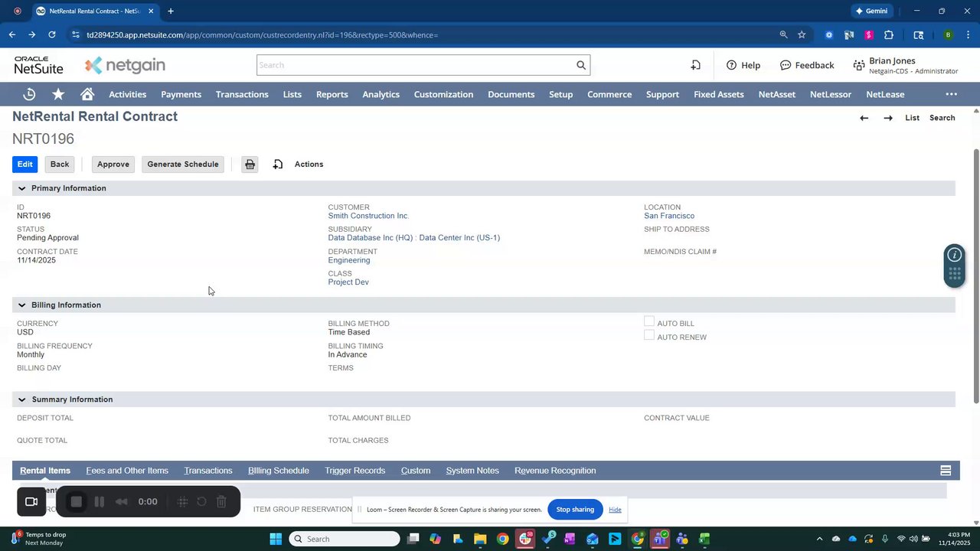Click Stop sharing in the Loom banner
This screenshot has height=551, width=980.
(575, 510)
